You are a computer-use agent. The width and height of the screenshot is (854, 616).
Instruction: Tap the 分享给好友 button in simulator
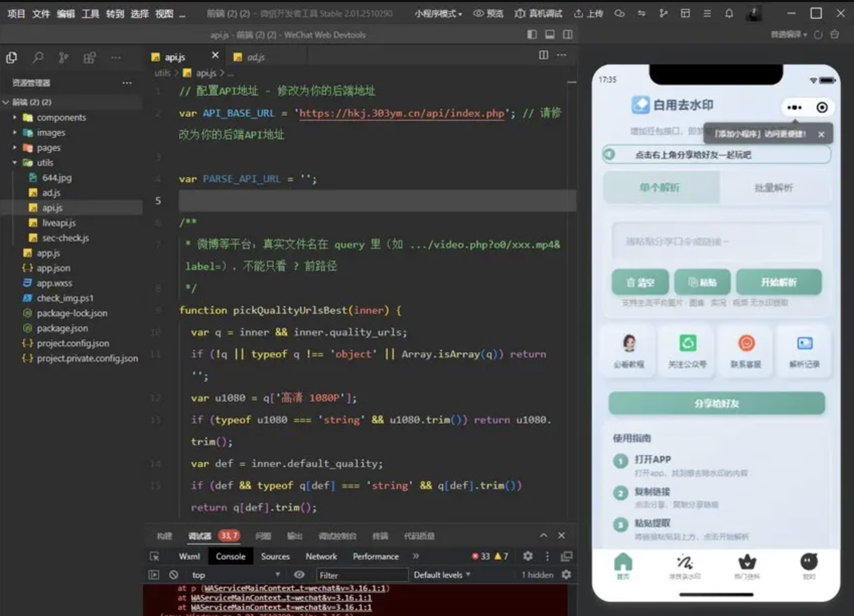717,404
